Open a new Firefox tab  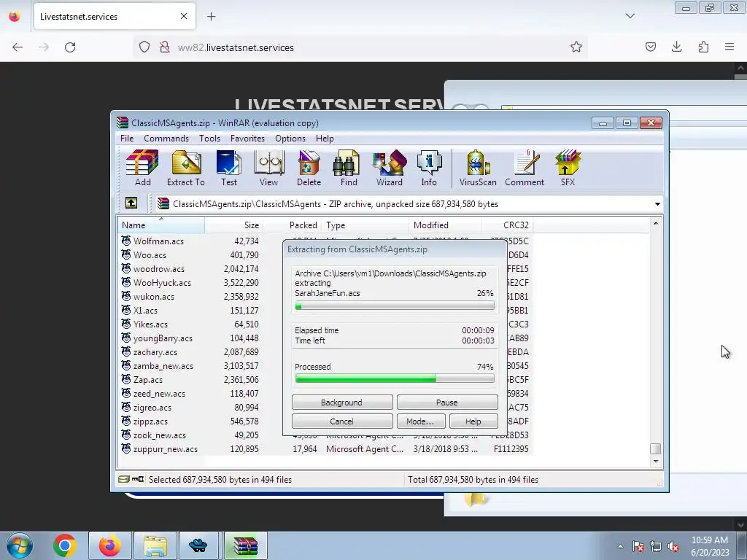click(x=211, y=17)
